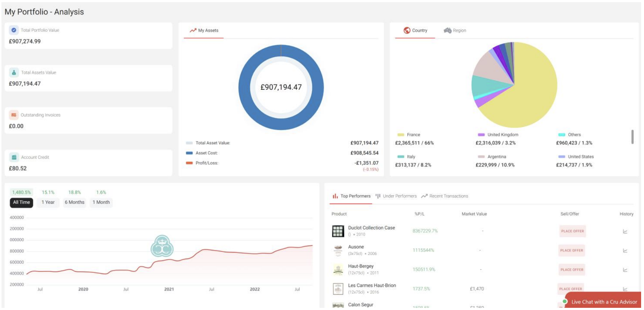The image size is (644, 310).
Task: Click the 8367229.7% P/L value
Action: 425,231
